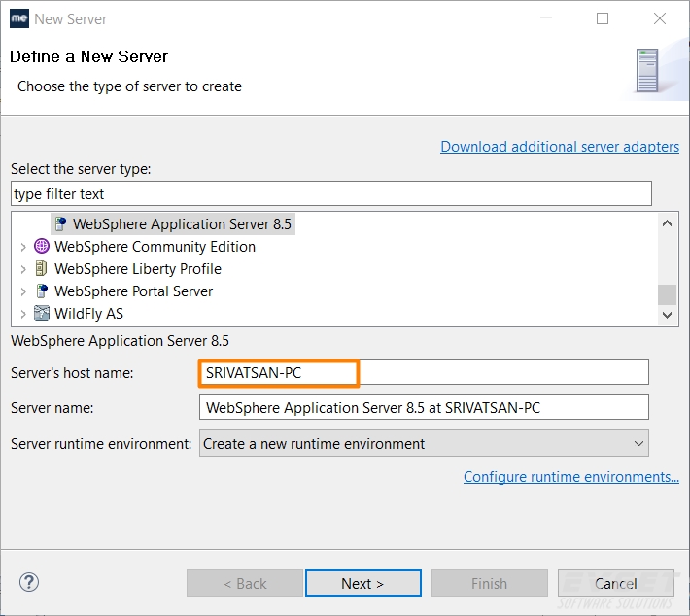690x616 pixels.
Task: Click the type filter text field
Action: (331, 193)
